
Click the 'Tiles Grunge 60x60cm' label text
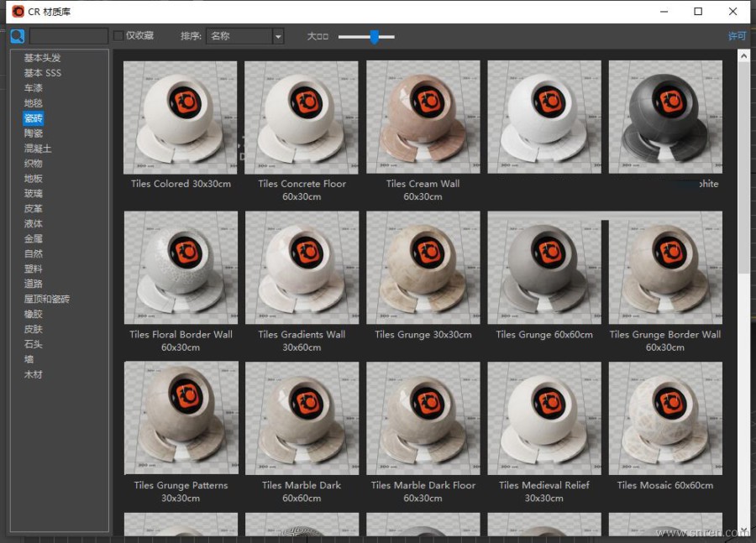[544, 334]
